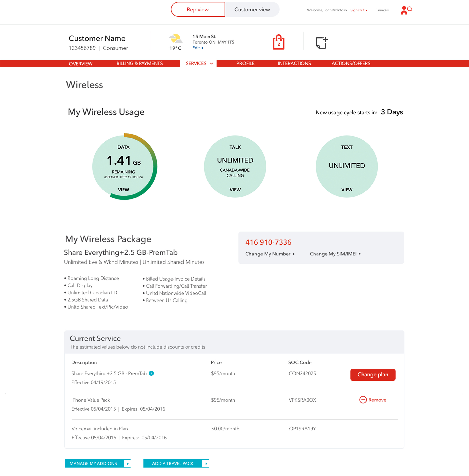The image size is (469, 476).
Task: Click the Sign Out link
Action: point(358,10)
